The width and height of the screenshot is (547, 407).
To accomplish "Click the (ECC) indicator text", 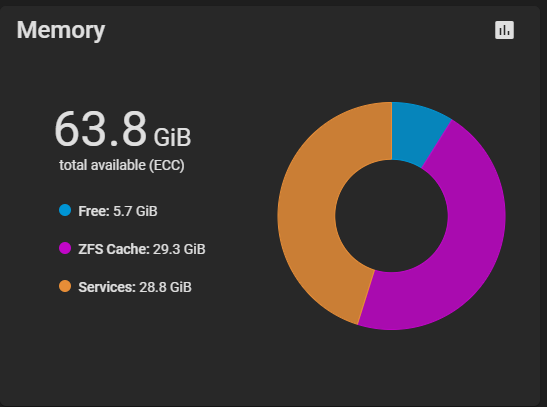I will click(x=167, y=165).
